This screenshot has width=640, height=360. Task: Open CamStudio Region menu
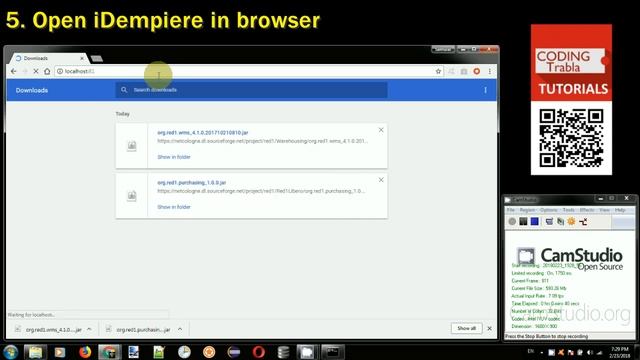527,210
